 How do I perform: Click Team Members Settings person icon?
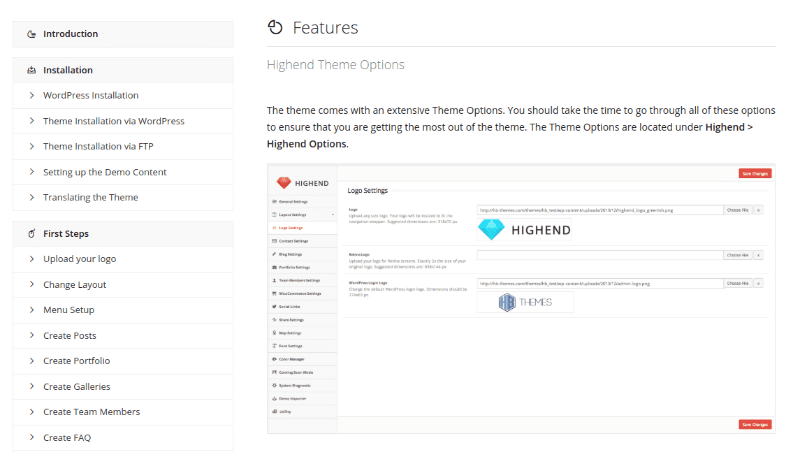[x=274, y=281]
